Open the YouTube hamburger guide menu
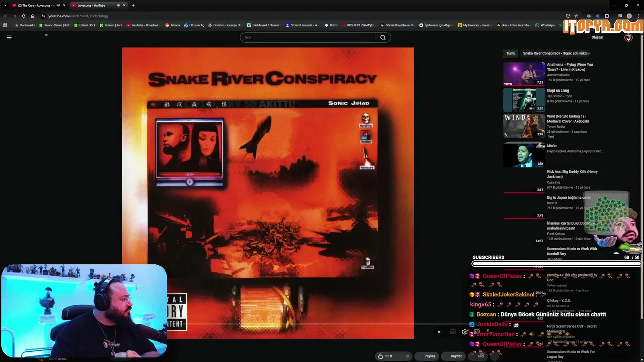Screen dimensions: 644x362 point(9,37)
